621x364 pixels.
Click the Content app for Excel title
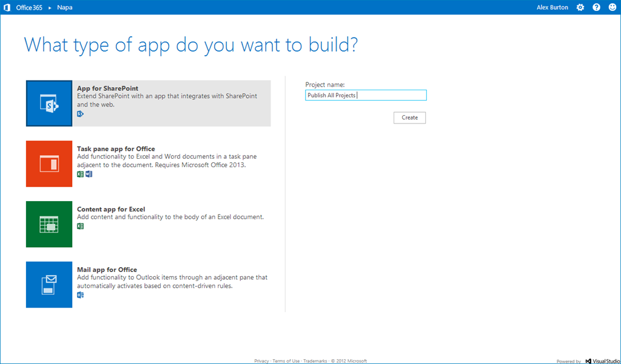click(111, 210)
